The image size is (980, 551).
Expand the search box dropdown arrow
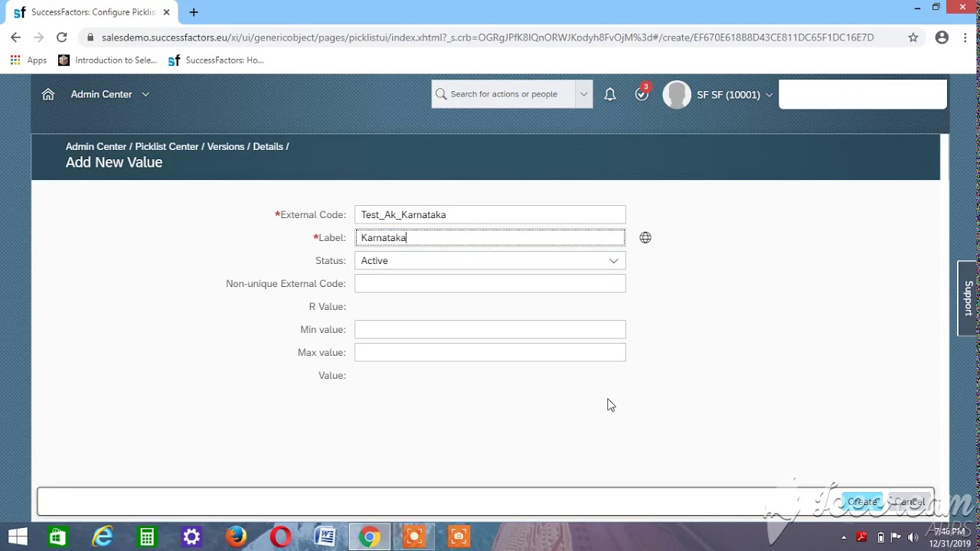pos(583,94)
